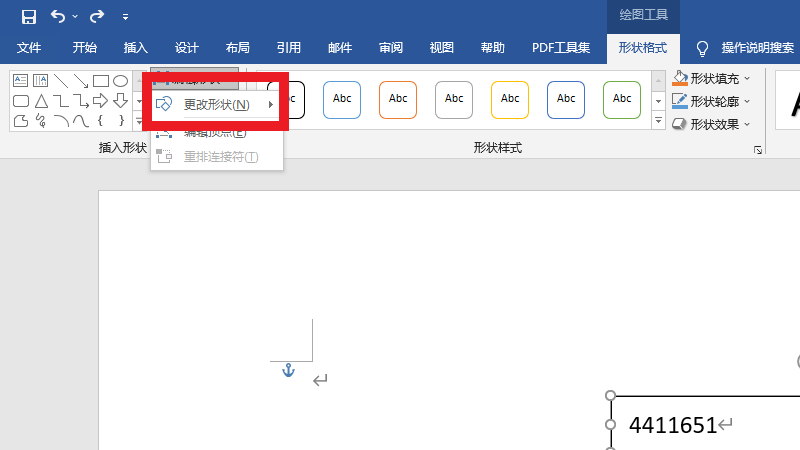The height and width of the screenshot is (450, 800).
Task: Open 更改形状 submenu
Action: [x=216, y=105]
